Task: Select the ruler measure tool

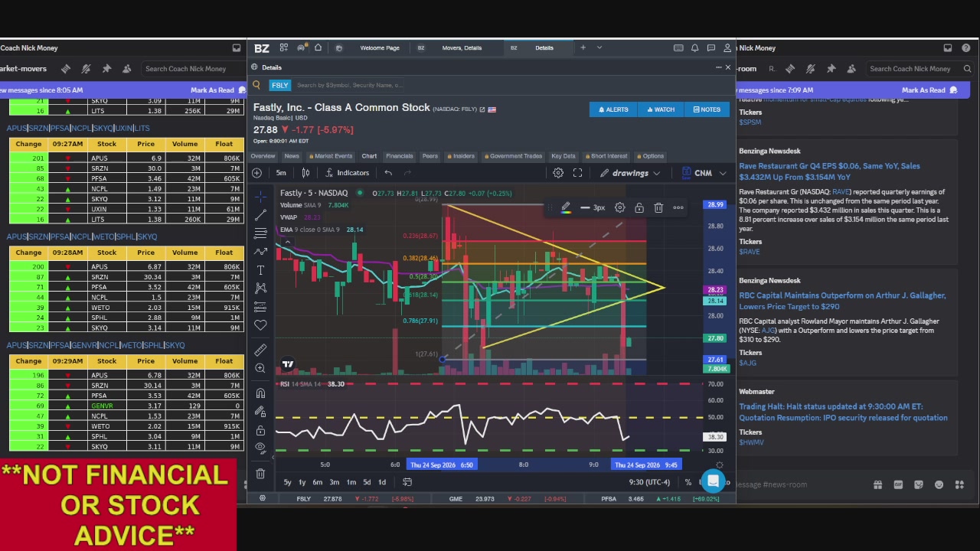Action: click(x=260, y=350)
